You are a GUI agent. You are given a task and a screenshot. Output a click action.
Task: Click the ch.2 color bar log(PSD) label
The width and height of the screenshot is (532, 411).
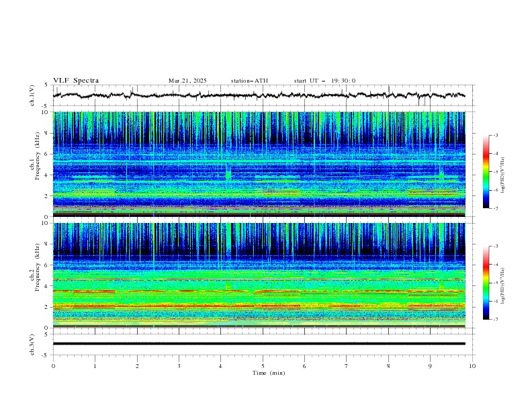tap(503, 286)
